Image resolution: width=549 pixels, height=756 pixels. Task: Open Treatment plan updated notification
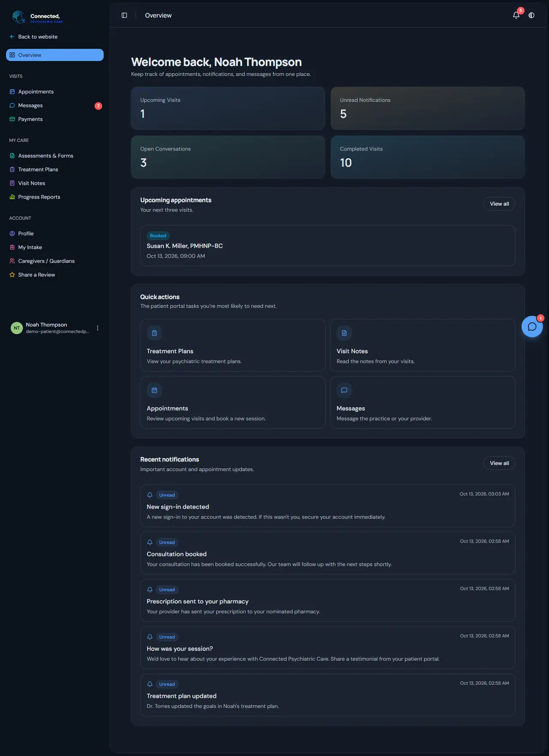tap(328, 695)
